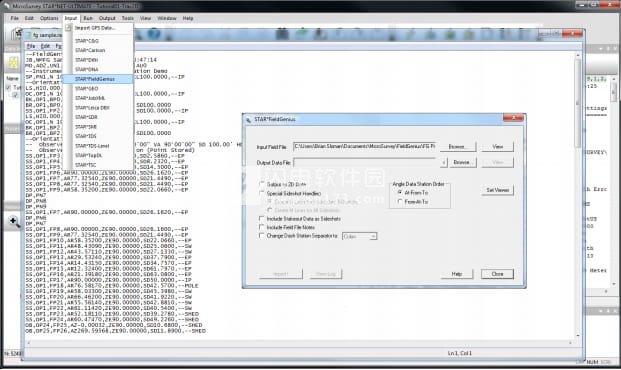Viewport: 621px width, 370px height.
Task: Click the Name column header in left panel
Action: coord(12,79)
